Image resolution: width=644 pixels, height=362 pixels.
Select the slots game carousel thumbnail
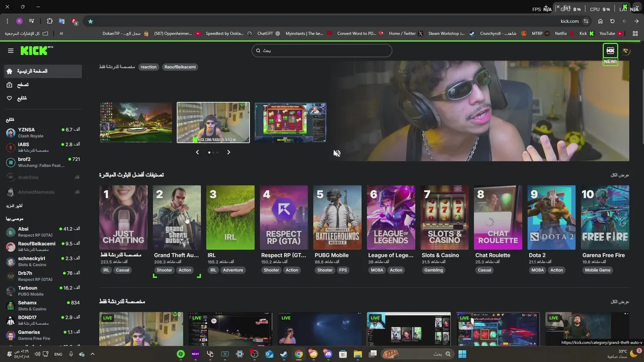(x=290, y=123)
